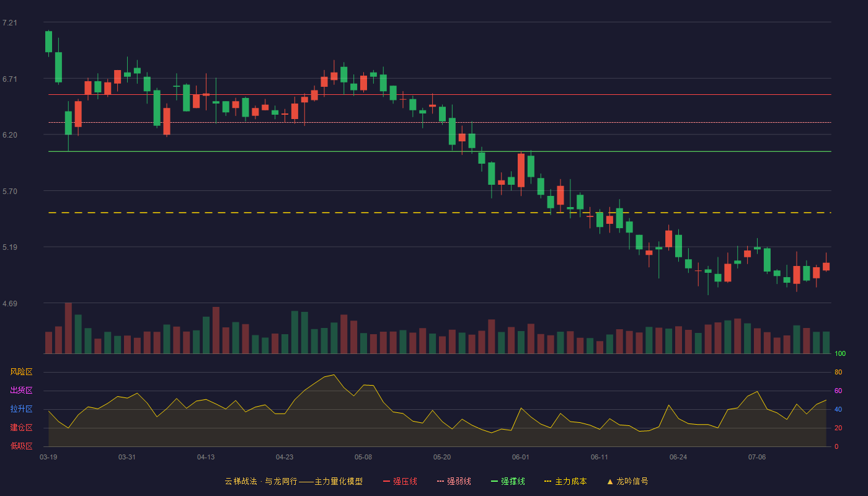Click the 5.19 price axis label
This screenshot has width=868, height=496.
click(10, 247)
